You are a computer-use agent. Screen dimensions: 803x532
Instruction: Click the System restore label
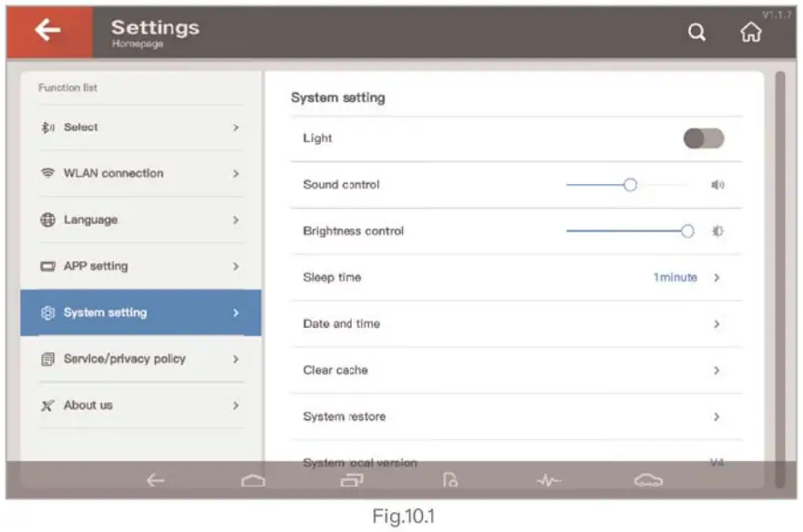(345, 416)
